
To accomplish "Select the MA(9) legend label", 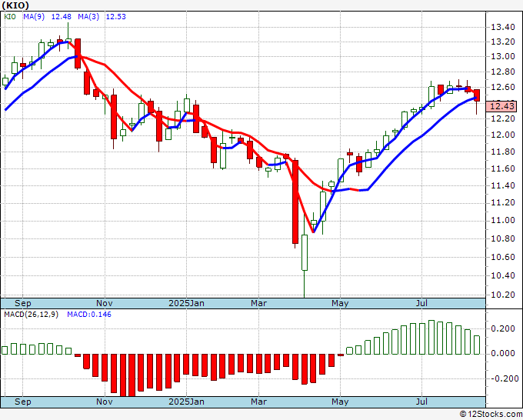I will [x=34, y=16].
